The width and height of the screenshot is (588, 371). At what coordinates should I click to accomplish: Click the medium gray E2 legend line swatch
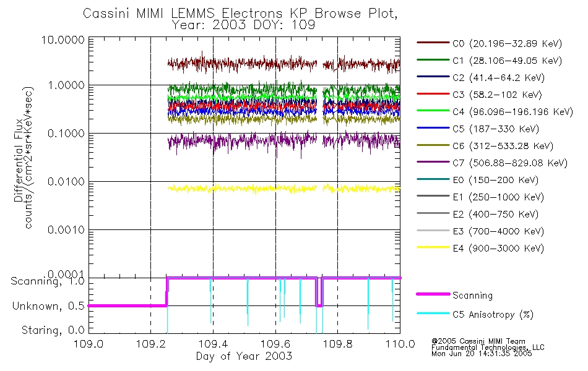tap(433, 213)
